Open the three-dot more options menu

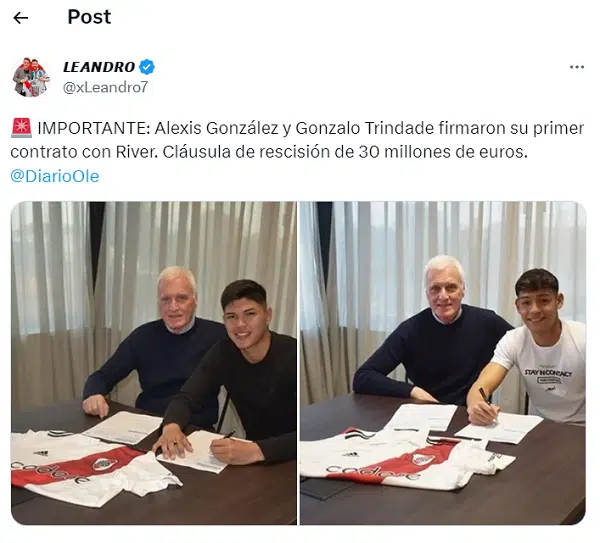577,67
